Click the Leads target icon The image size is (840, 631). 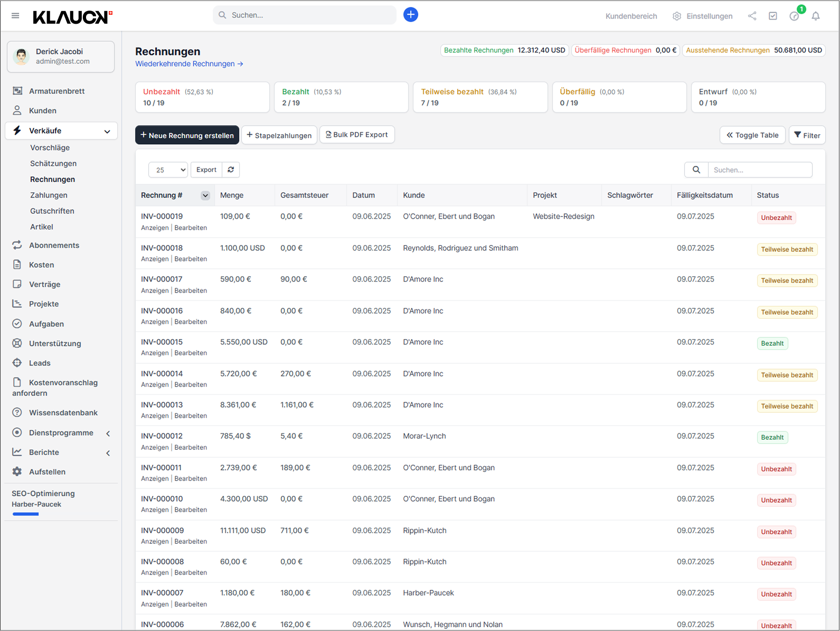point(17,363)
